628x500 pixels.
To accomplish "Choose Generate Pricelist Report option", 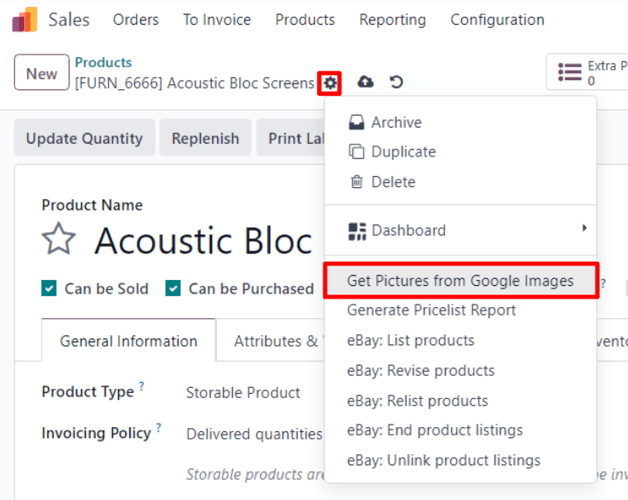I will pyautogui.click(x=431, y=310).
